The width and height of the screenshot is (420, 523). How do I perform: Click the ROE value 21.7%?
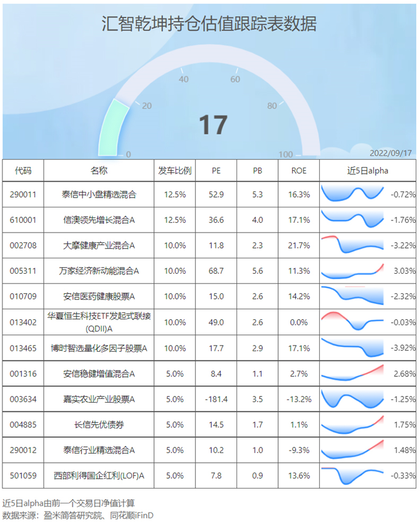[x=299, y=246]
